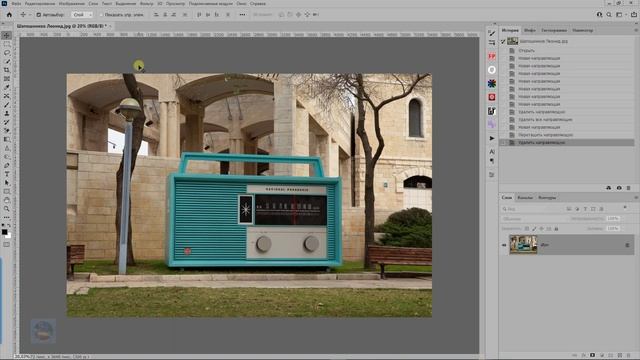This screenshot has width=640, height=360.
Task: Open the Файл menu
Action: pyautogui.click(x=16, y=3)
